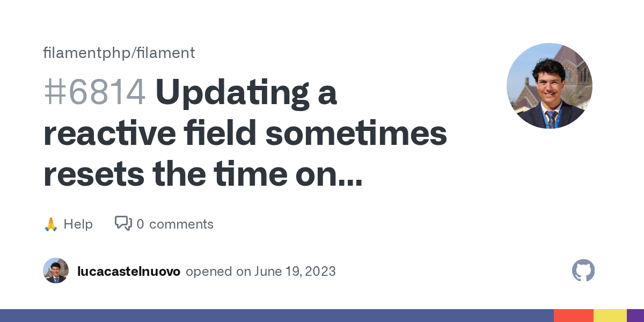Open the lucacastelnuovo username link

pos(129,271)
